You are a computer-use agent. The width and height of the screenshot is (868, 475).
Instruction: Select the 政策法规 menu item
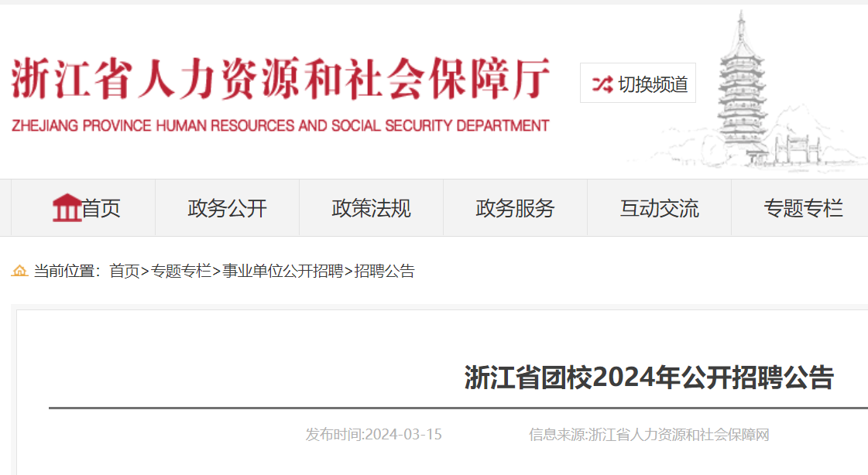371,208
